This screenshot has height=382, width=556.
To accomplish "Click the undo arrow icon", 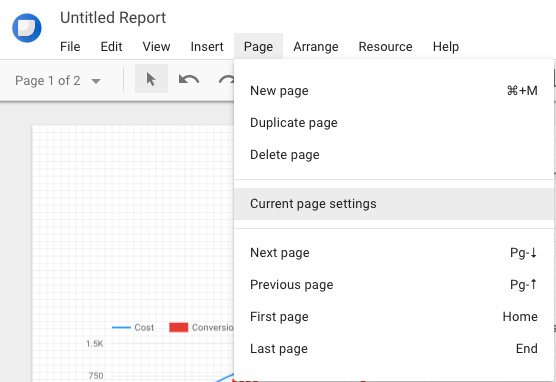I will point(189,79).
